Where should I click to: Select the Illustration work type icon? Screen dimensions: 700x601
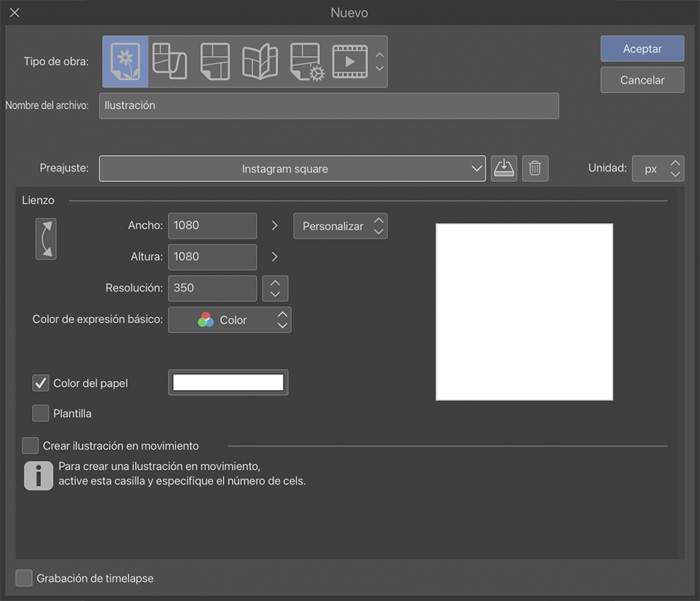tap(125, 61)
